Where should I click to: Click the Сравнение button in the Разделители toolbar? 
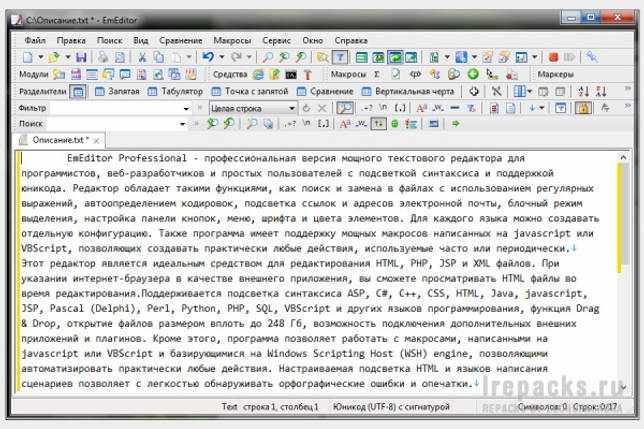click(325, 92)
